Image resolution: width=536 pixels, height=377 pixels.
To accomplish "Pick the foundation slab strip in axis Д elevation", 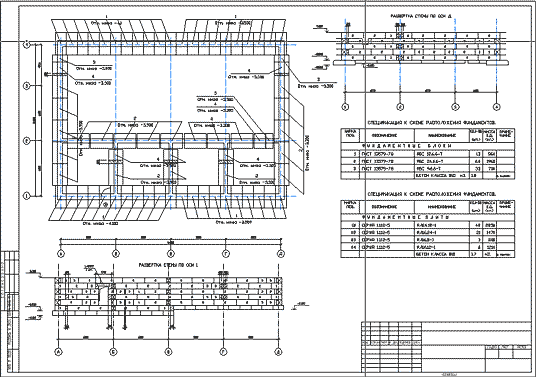I will pos(421,63).
